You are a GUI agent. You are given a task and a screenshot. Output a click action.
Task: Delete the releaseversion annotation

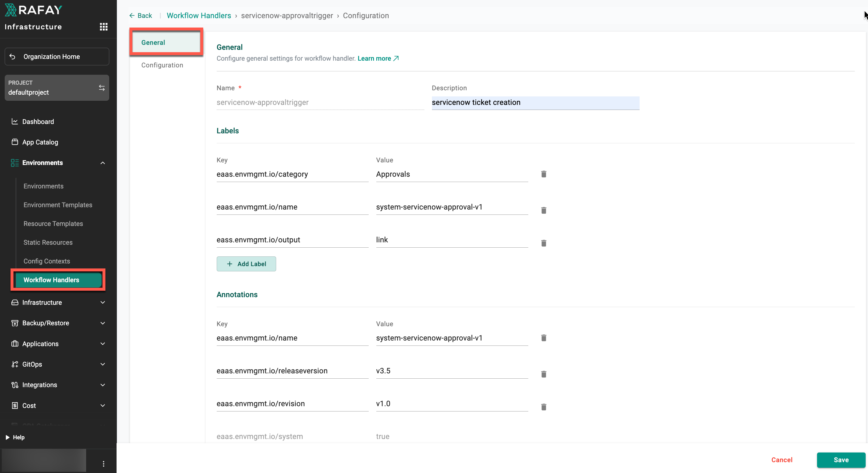click(544, 374)
